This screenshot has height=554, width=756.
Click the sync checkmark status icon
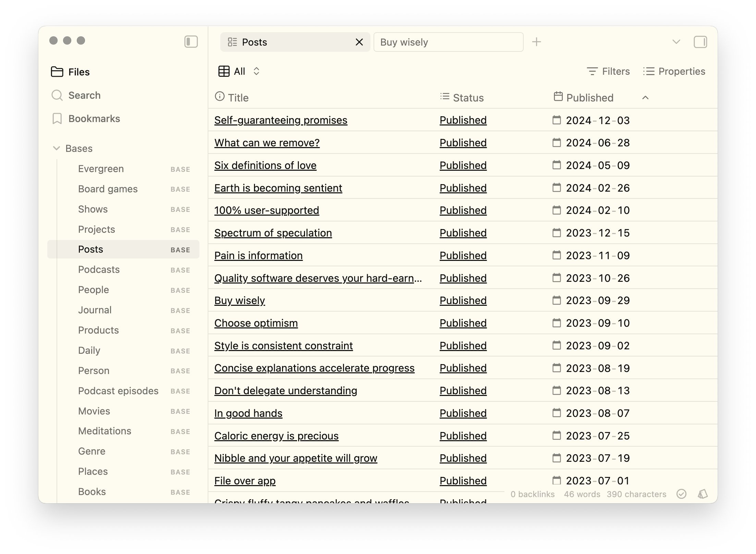click(681, 494)
